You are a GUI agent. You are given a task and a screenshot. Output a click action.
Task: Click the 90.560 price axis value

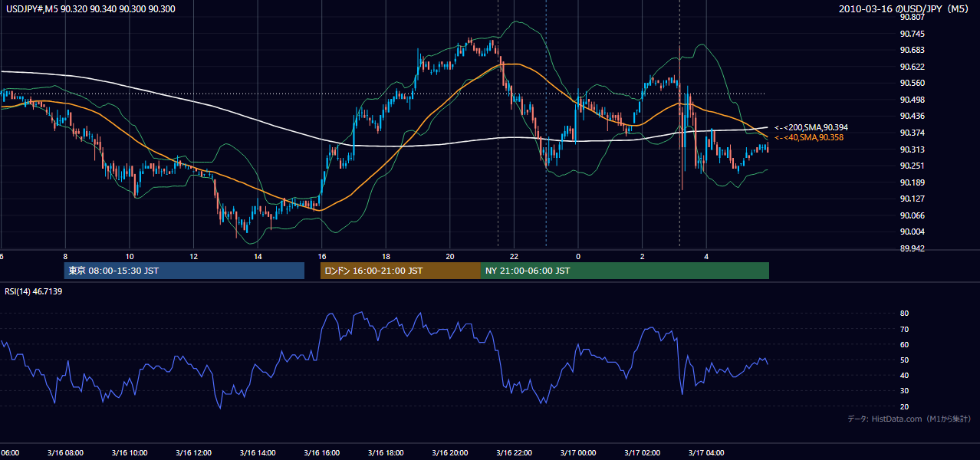point(912,84)
